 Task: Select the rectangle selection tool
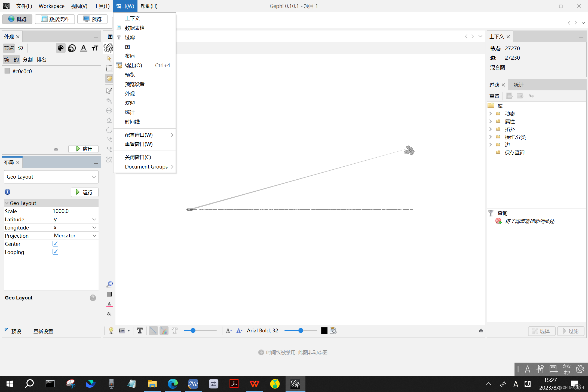click(109, 68)
